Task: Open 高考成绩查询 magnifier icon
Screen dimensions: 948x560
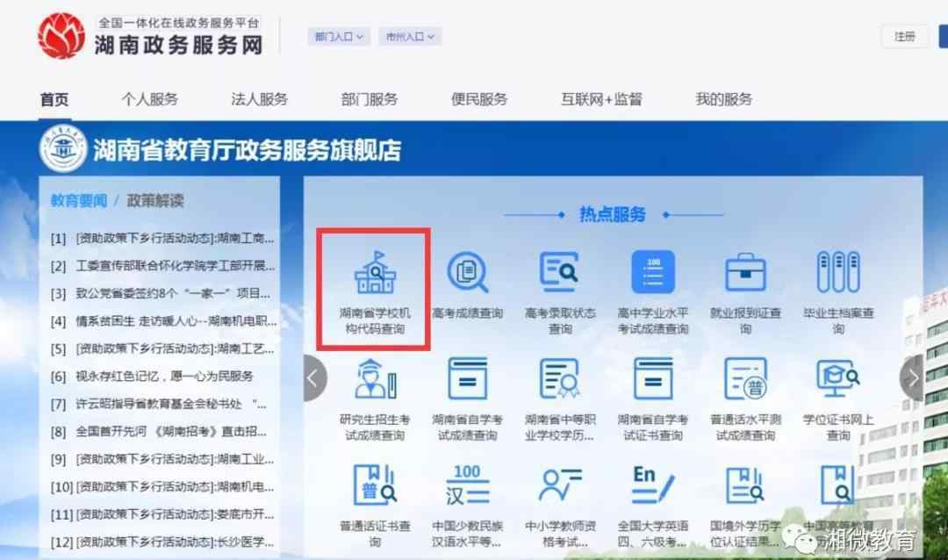Action: (x=467, y=272)
